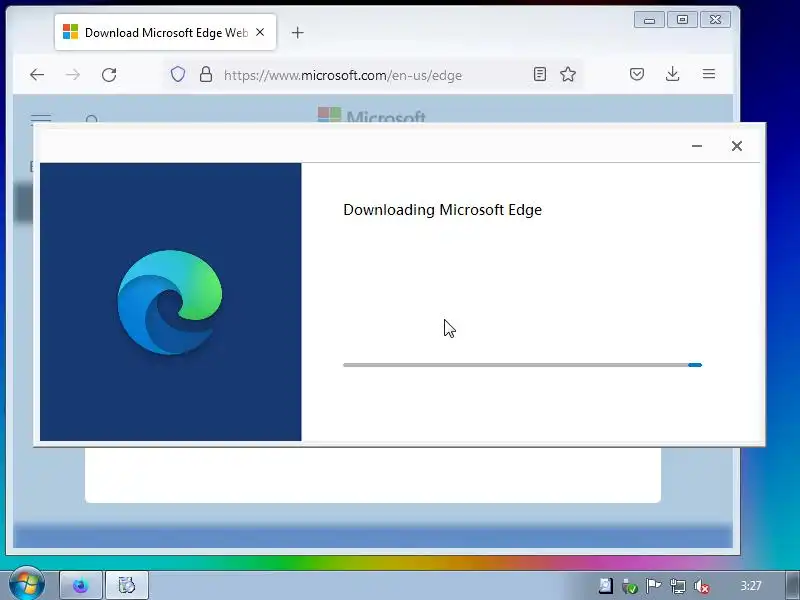The width and height of the screenshot is (800, 600).
Task: Select the Download Microsoft Edge Web tab
Action: pos(165,32)
